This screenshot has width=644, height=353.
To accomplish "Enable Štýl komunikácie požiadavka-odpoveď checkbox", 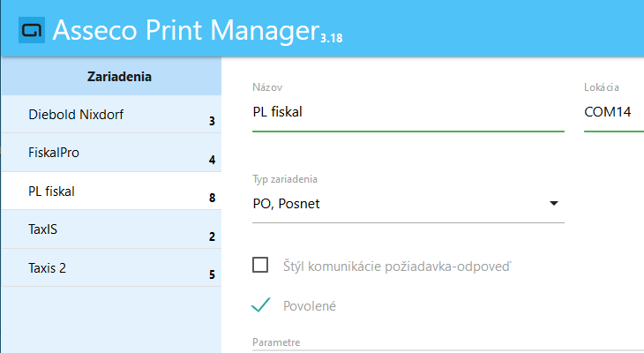I will 260,265.
